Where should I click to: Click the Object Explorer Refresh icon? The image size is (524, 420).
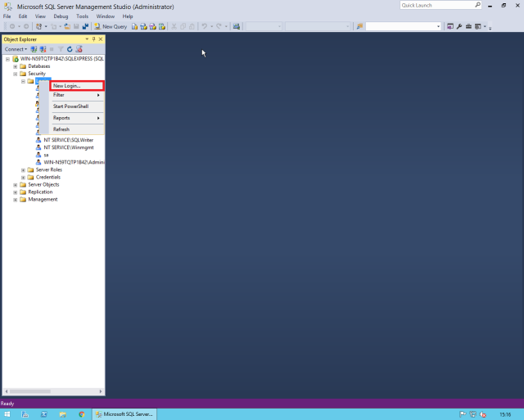point(70,49)
